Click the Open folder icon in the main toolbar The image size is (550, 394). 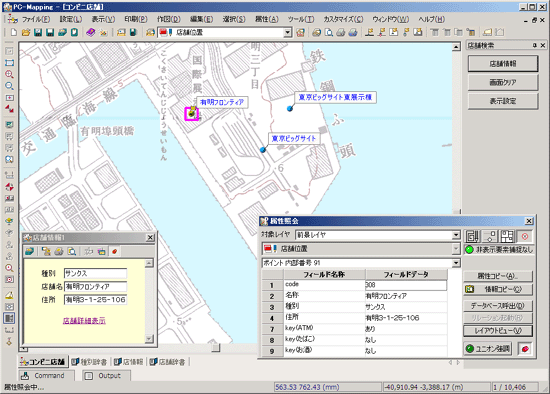coord(26,33)
